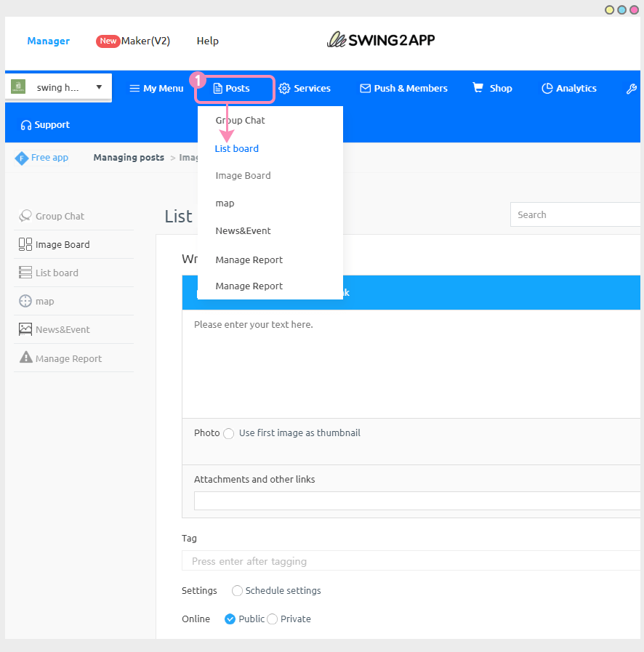The height and width of the screenshot is (652, 644).
Task: Open Manage Report warning icon in sidebar
Action: (24, 358)
